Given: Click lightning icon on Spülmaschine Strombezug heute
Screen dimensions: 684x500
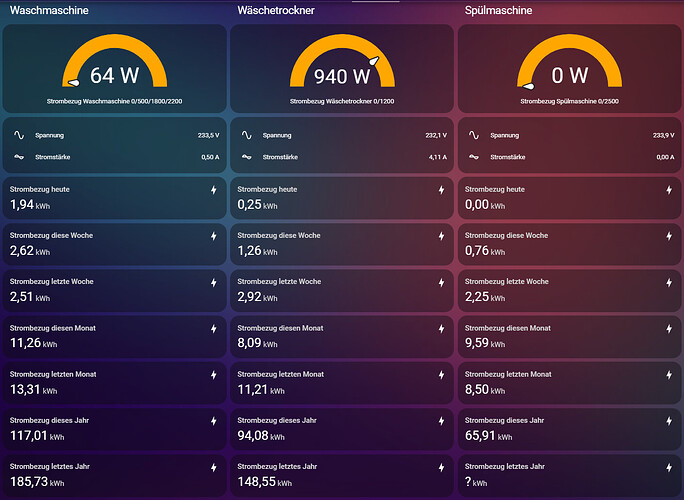Looking at the screenshot, I should (669, 190).
